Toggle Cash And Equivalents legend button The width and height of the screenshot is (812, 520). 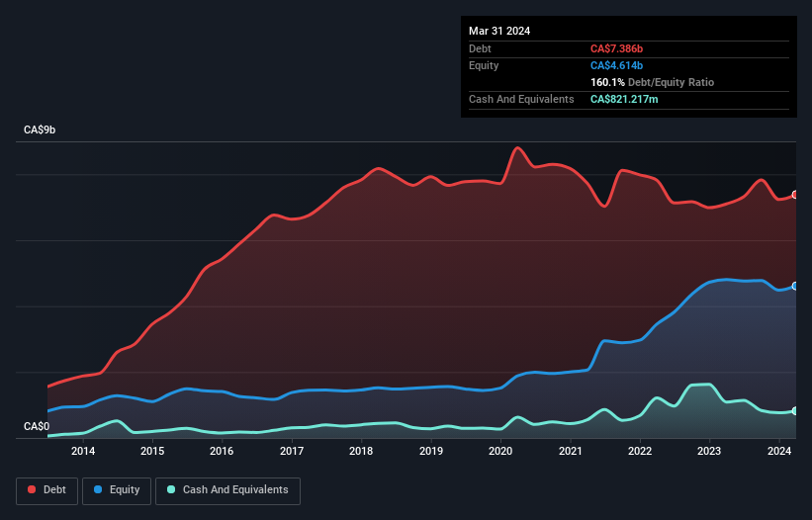point(227,490)
